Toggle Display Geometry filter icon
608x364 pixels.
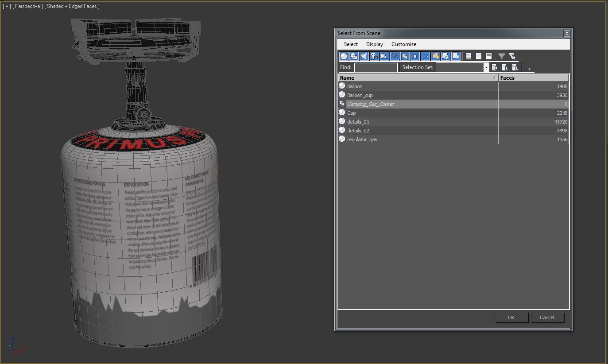click(344, 56)
